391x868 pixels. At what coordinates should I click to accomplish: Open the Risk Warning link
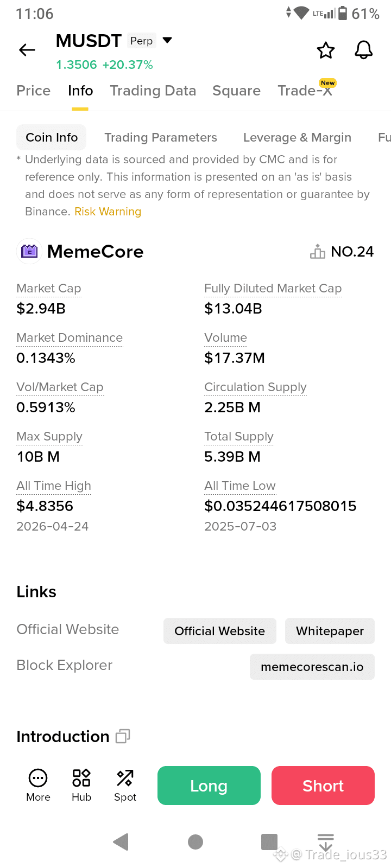coord(108,212)
